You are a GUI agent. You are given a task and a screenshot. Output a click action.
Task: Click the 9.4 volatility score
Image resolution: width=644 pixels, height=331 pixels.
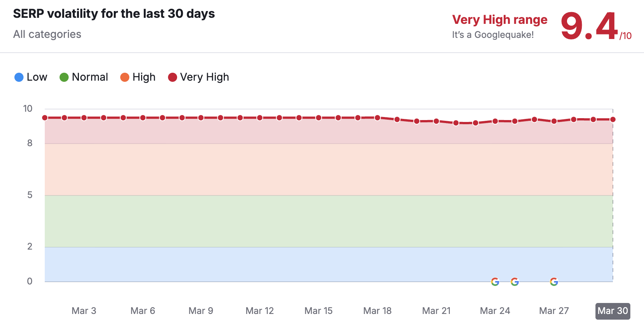tap(589, 26)
